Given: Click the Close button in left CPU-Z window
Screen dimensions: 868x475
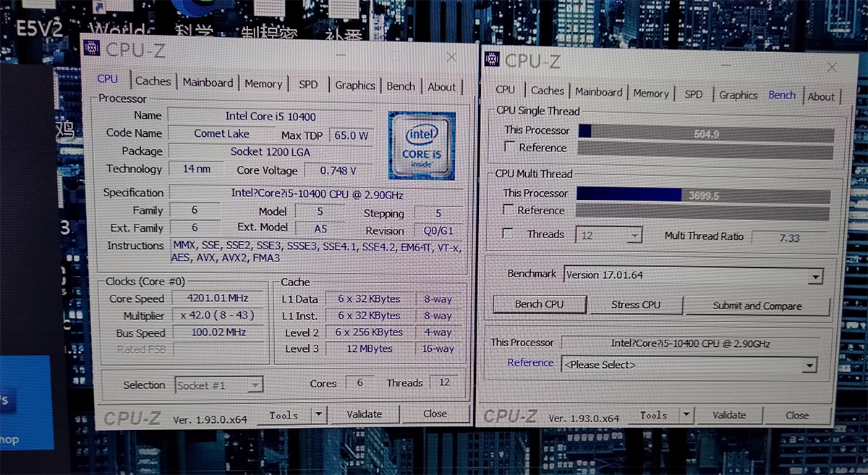Looking at the screenshot, I should (435, 413).
